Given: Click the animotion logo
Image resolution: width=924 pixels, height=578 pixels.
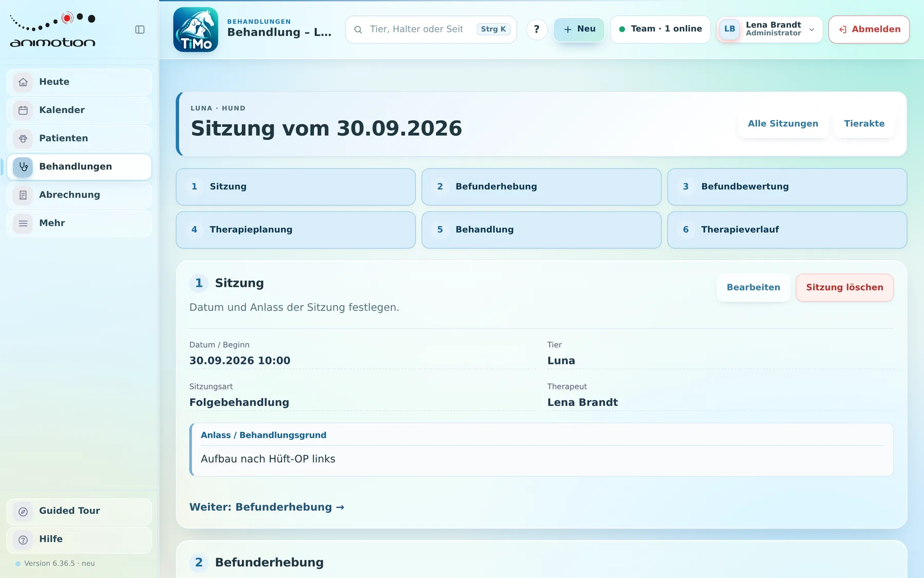Looking at the screenshot, I should (52, 30).
